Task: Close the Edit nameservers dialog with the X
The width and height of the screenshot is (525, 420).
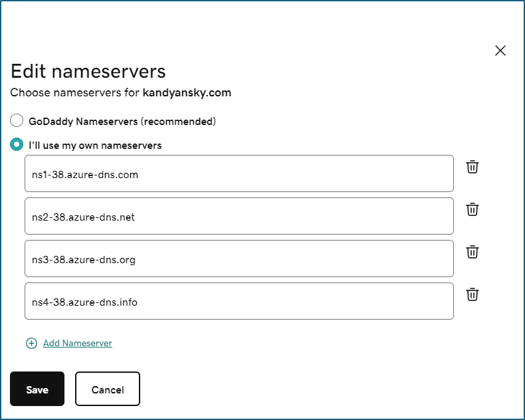Action: tap(500, 51)
